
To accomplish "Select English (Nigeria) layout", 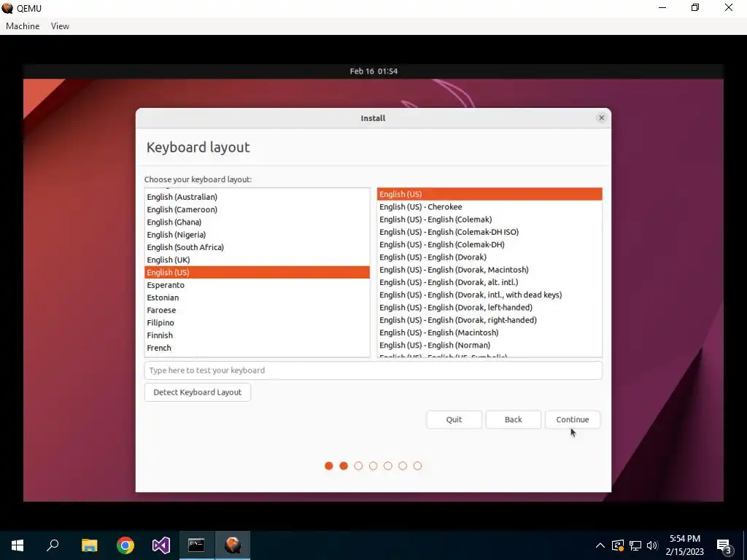I will (x=258, y=235).
